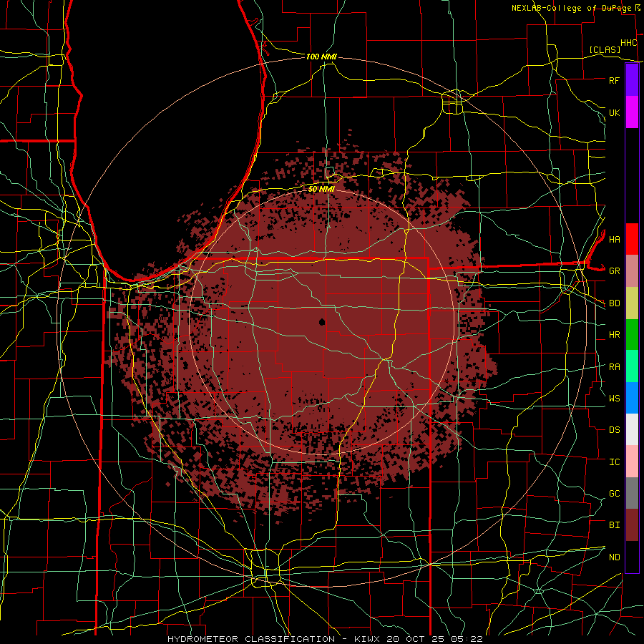Click the DS legend label
644x644 pixels.
pyautogui.click(x=614, y=430)
